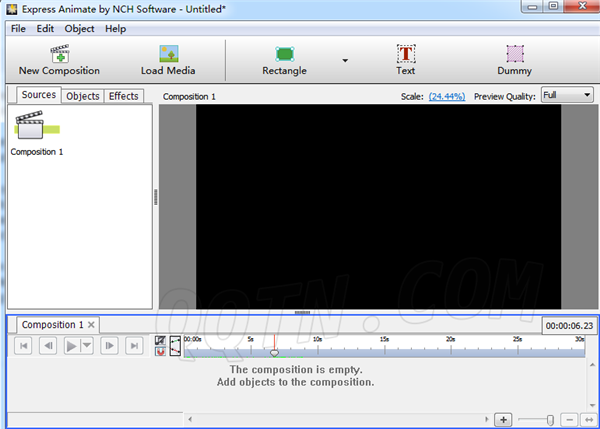Screen dimensions: 600x429
Task: Click timeline horizontal scrollbar right arrow
Action: (486, 419)
